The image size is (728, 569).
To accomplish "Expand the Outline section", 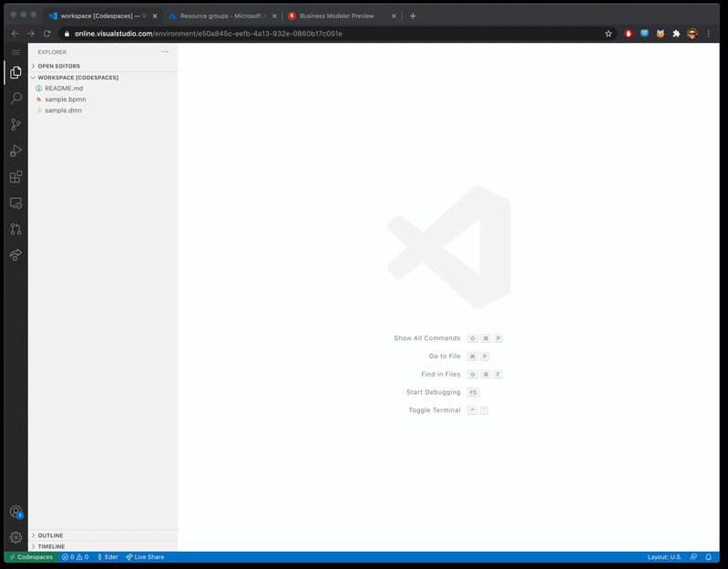I will (50, 535).
